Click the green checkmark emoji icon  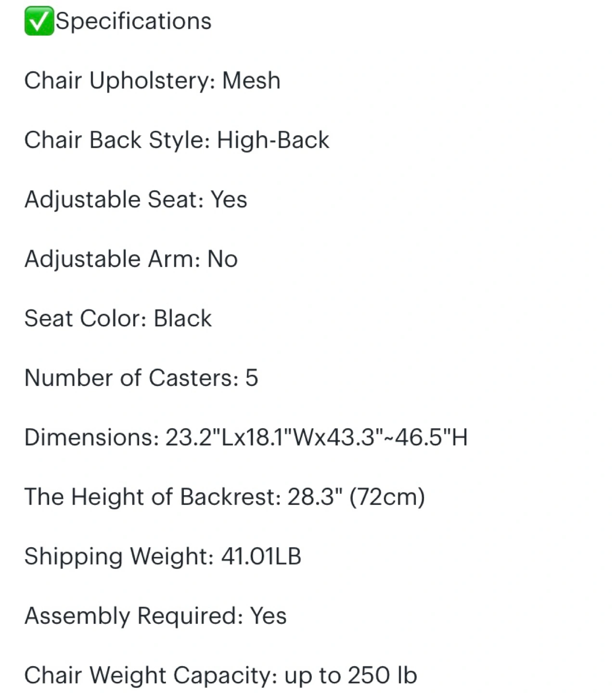39,22
